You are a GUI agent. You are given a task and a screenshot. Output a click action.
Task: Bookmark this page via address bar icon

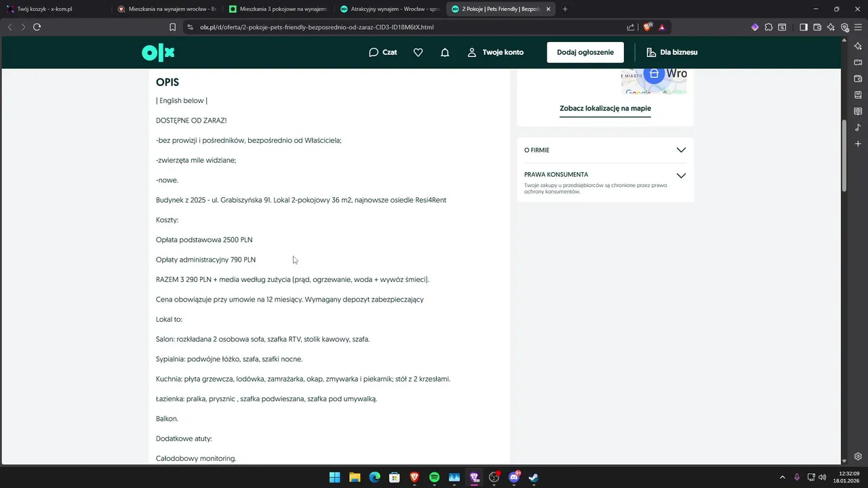point(173,27)
